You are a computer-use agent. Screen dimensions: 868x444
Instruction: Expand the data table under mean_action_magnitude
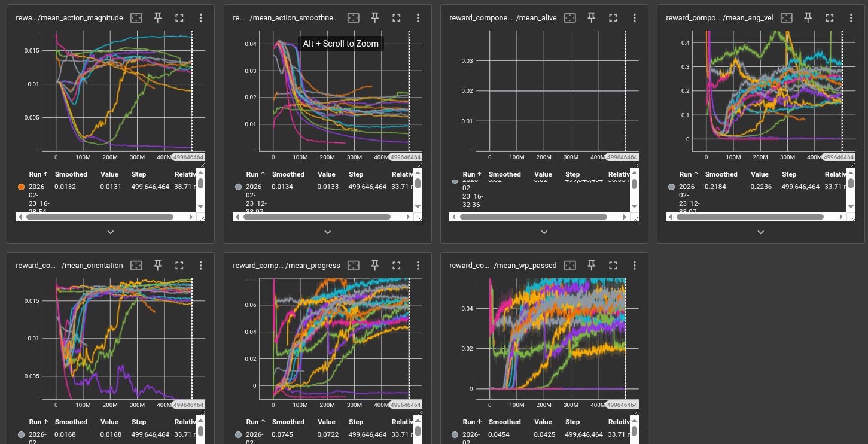(111, 232)
